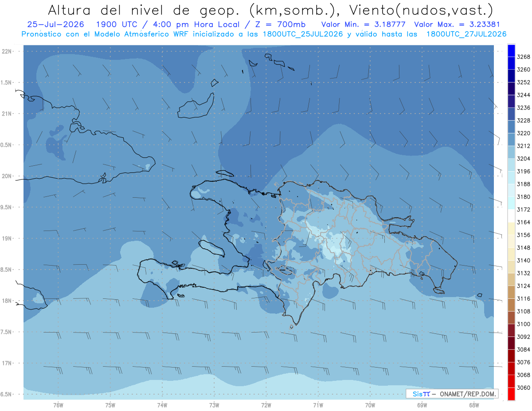This screenshot has height=411, width=532.
Task: Click the '6.5N' latitude axis label
Action: point(7,394)
